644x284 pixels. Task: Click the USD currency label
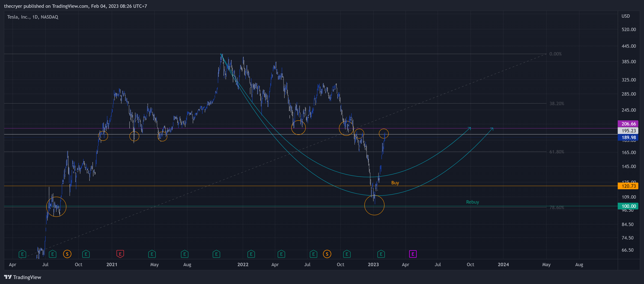click(625, 16)
